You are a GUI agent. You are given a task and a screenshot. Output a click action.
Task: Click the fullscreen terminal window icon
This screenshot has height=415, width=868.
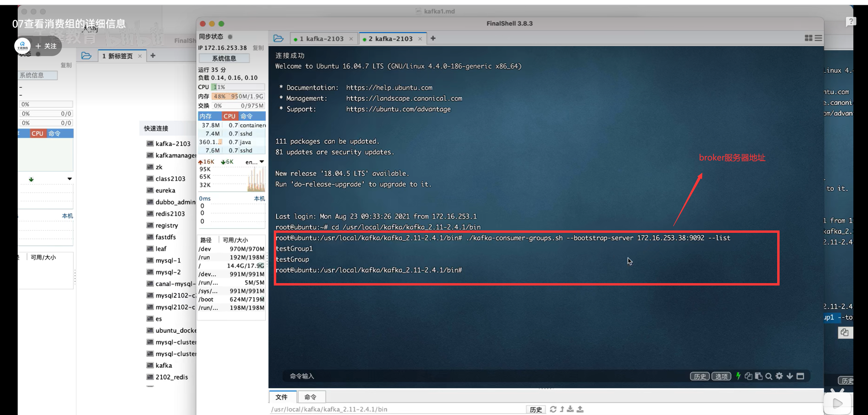click(x=800, y=376)
